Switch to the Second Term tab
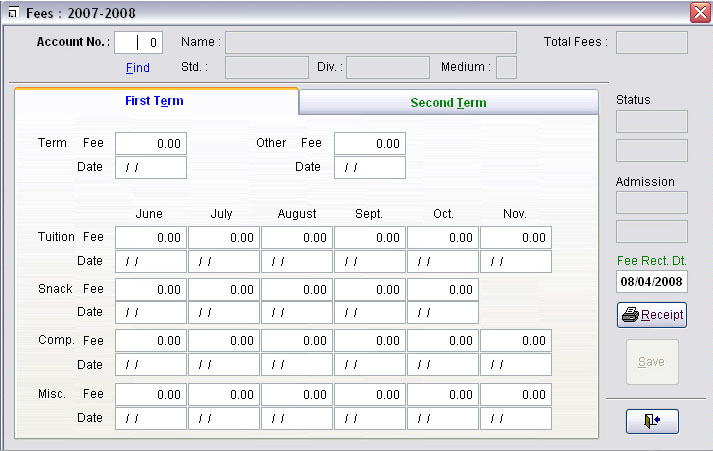 448,103
